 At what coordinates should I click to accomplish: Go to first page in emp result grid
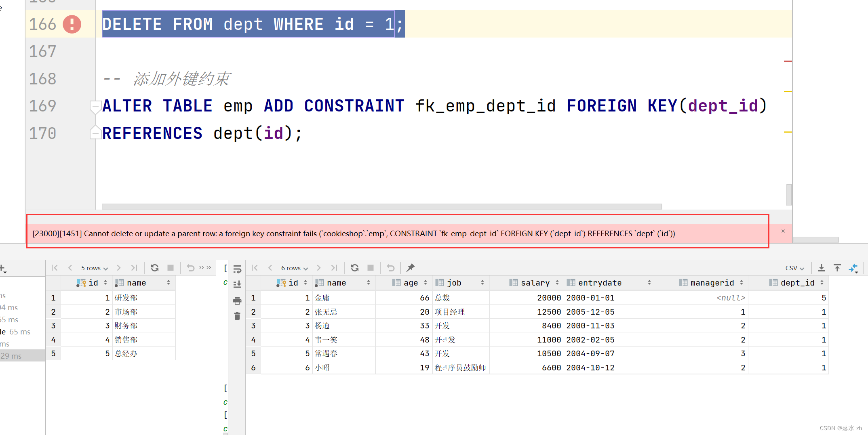(x=255, y=268)
